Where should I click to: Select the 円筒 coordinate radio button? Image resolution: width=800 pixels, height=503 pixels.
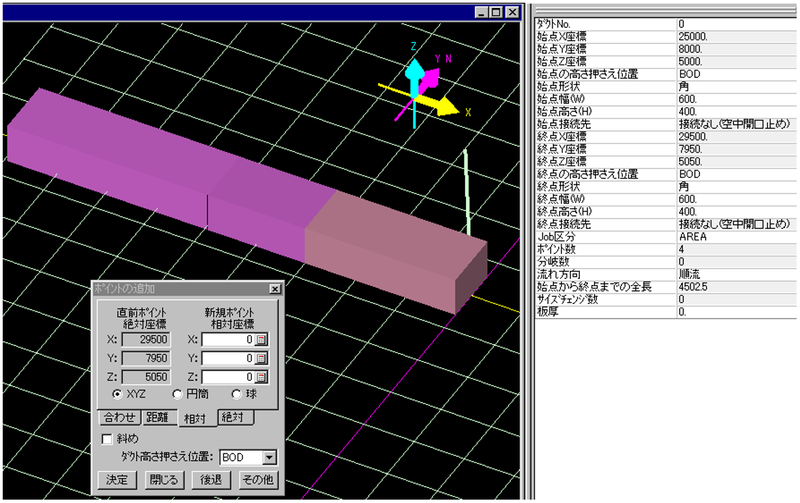click(x=178, y=395)
